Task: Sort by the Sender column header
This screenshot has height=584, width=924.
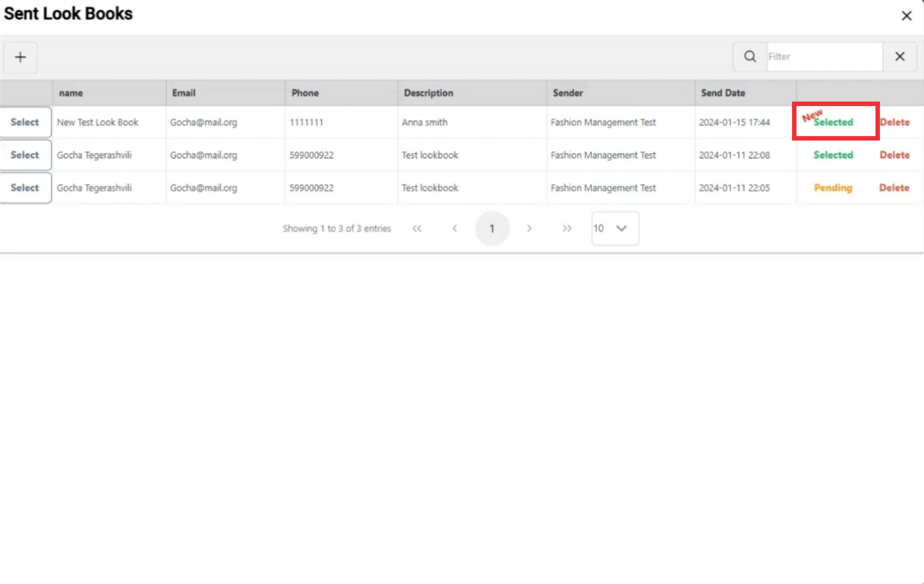Action: coord(621,93)
